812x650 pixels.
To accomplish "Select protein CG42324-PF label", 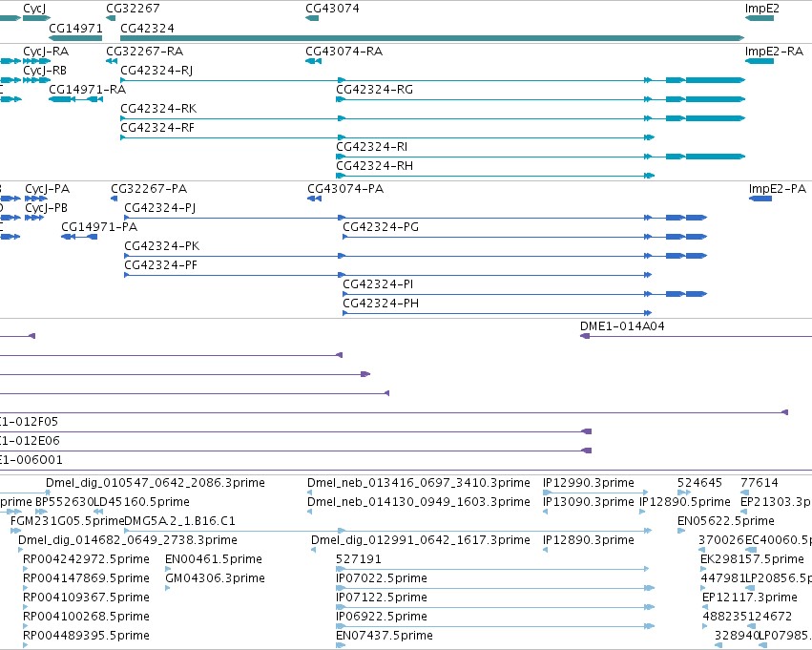I will [161, 265].
